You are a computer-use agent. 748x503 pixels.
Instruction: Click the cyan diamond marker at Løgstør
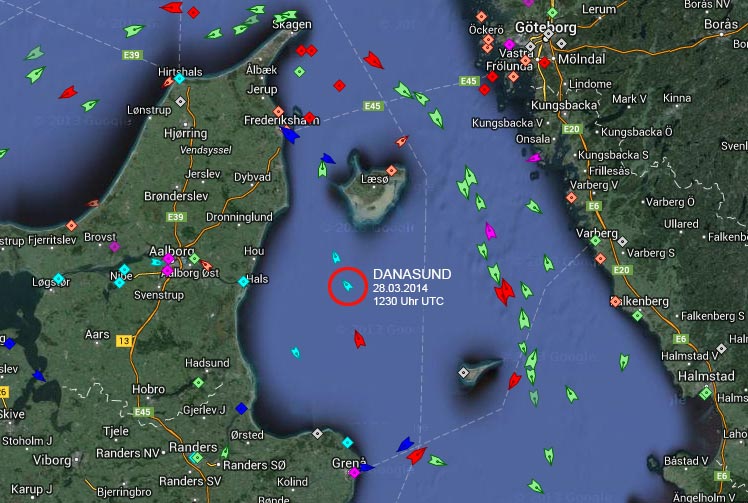pos(58,278)
